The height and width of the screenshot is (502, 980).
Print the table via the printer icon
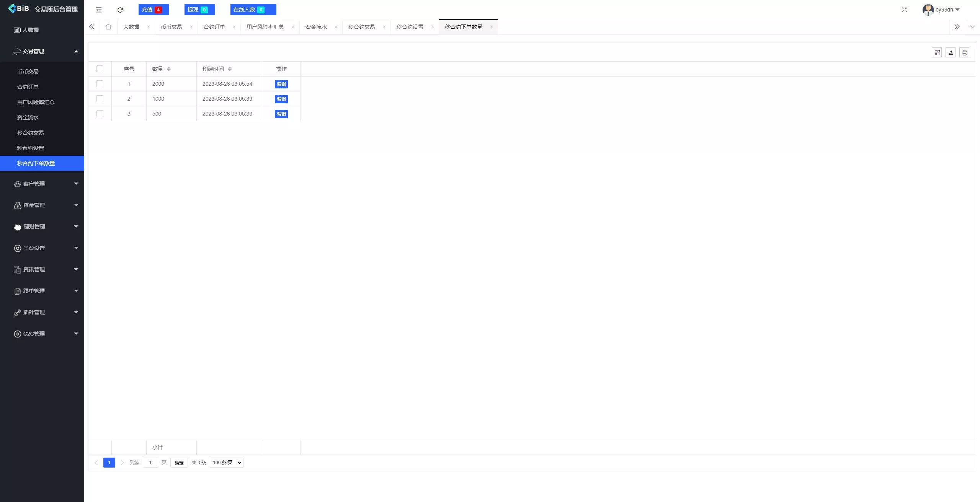coord(964,52)
